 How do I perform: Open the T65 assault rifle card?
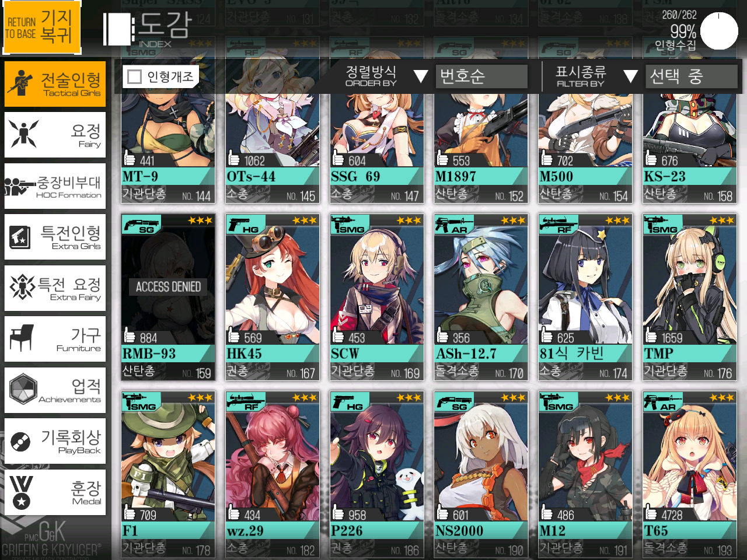[690, 475]
